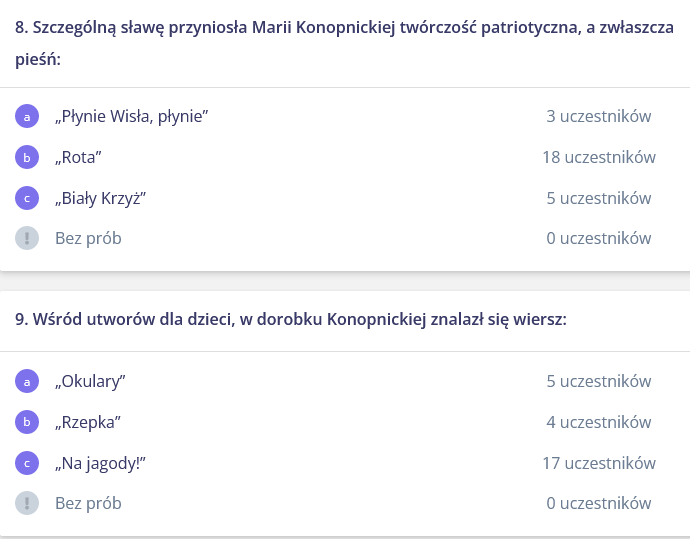The width and height of the screenshot is (690, 539).
Task: Open 5 uczestników count for Okulary
Action: coord(599,381)
